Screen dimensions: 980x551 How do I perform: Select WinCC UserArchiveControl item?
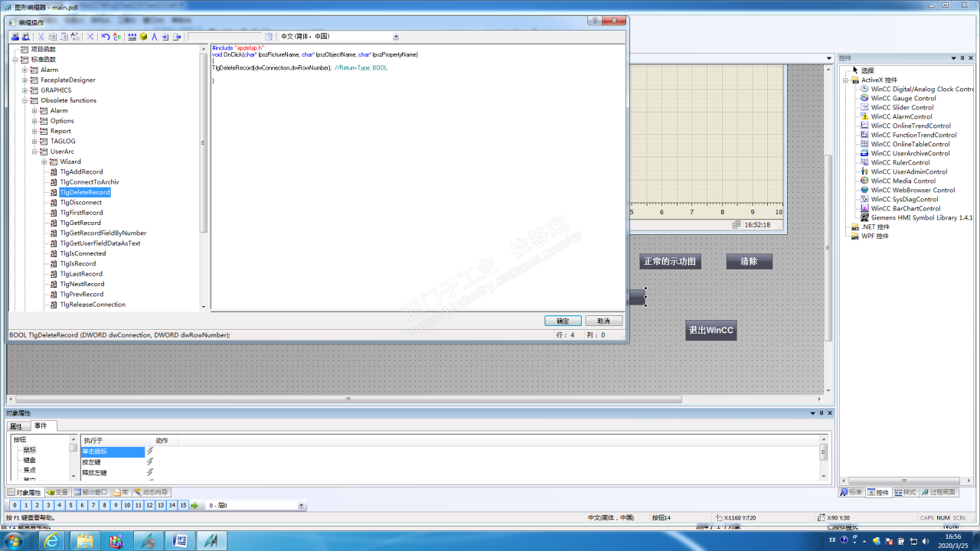[910, 153]
